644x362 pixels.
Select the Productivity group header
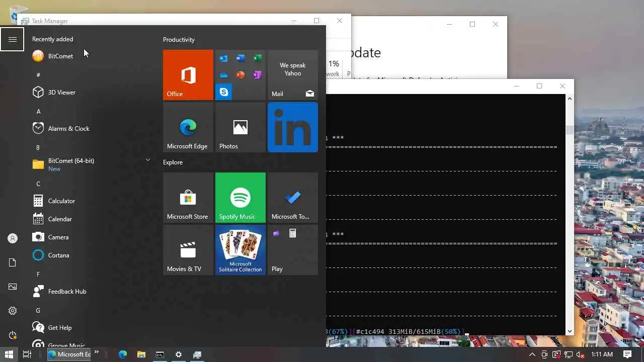tap(179, 40)
